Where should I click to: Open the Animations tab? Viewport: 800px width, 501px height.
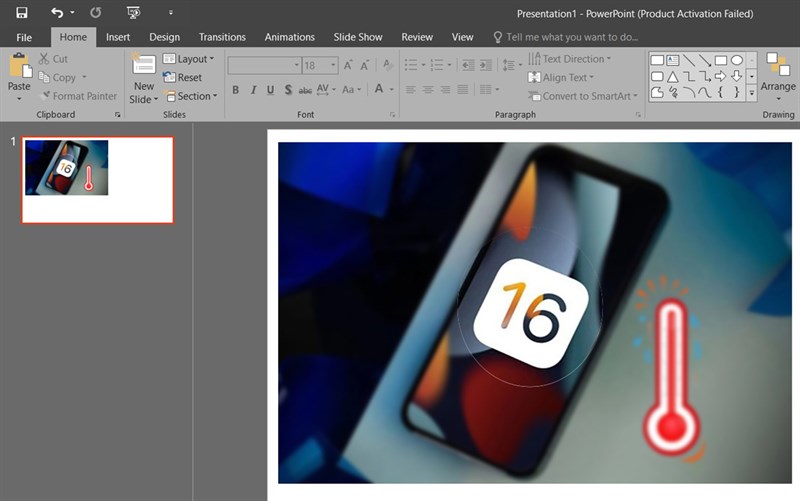coord(289,37)
